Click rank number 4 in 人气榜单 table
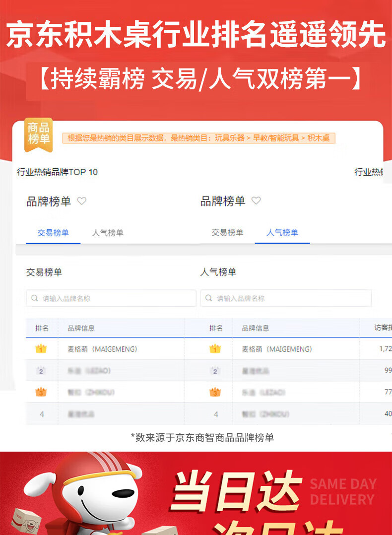This screenshot has width=392, height=535. click(216, 414)
